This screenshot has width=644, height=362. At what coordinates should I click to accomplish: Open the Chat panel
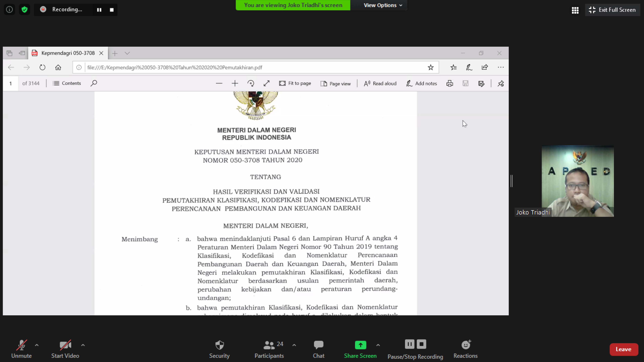coord(318,349)
